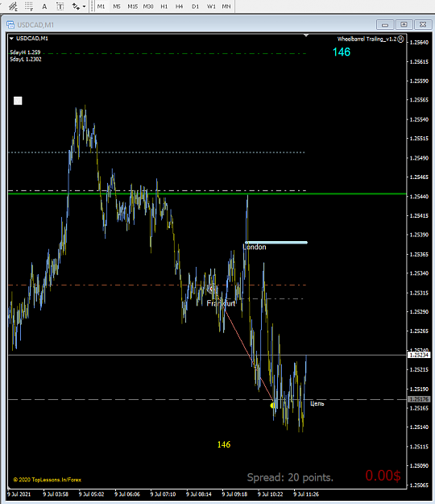Click the yellow 146 value
This screenshot has height=504, width=435.
[x=224, y=444]
